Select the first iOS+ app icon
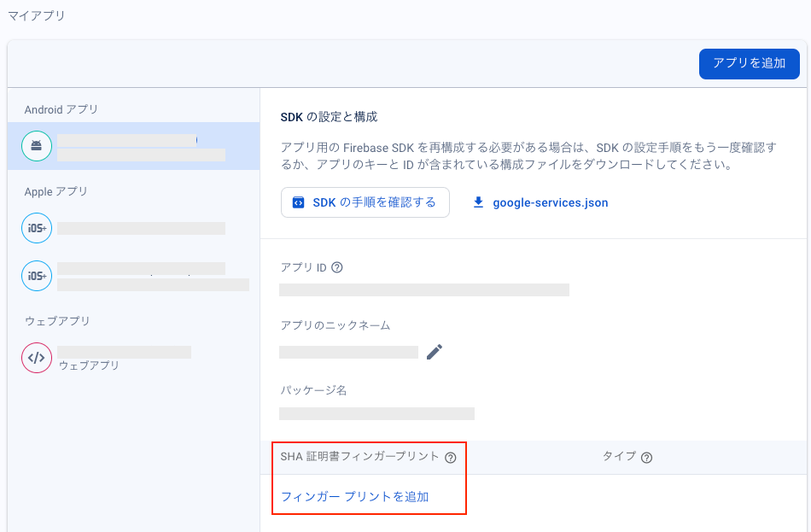 pyautogui.click(x=36, y=228)
